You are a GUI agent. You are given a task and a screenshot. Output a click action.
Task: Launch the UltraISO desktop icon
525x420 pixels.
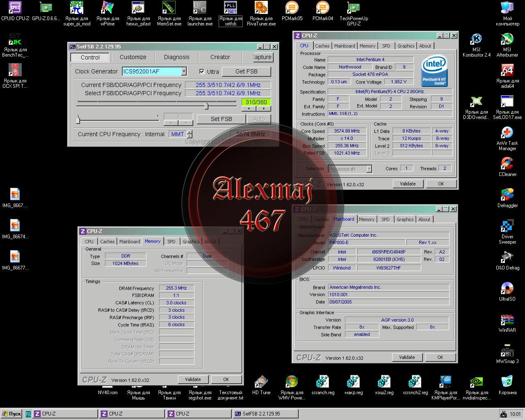click(507, 288)
